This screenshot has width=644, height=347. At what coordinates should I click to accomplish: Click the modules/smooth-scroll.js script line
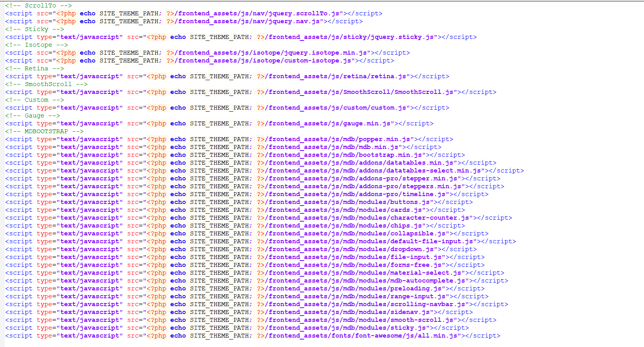[x=251, y=320]
